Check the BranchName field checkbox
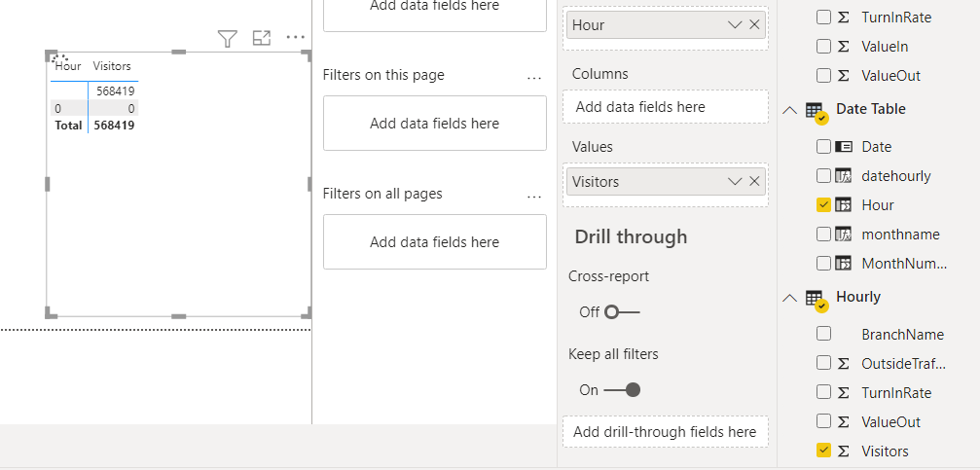The height and width of the screenshot is (470, 980). [x=823, y=335]
